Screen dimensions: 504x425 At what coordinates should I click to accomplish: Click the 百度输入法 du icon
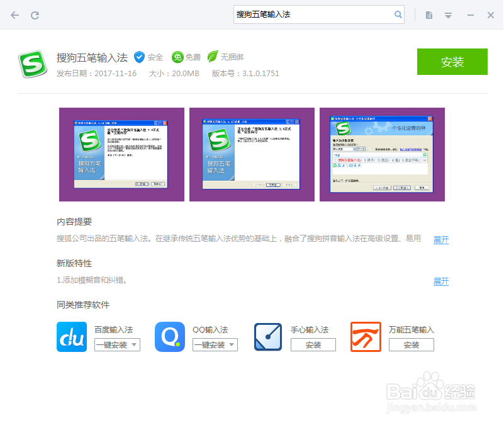tap(72, 337)
